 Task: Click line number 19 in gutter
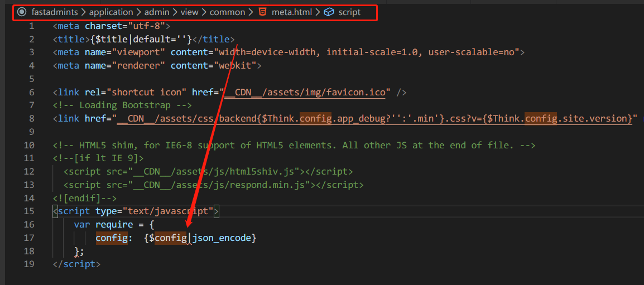tap(29, 264)
